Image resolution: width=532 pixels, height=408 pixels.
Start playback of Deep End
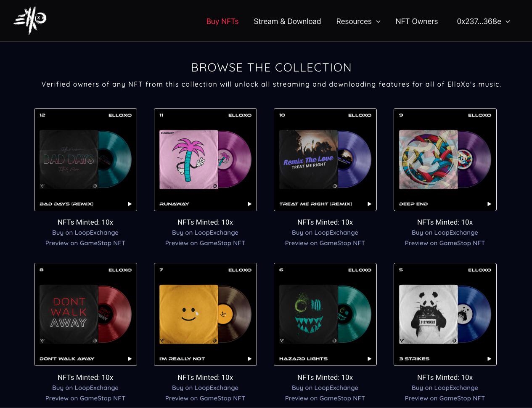tap(489, 204)
